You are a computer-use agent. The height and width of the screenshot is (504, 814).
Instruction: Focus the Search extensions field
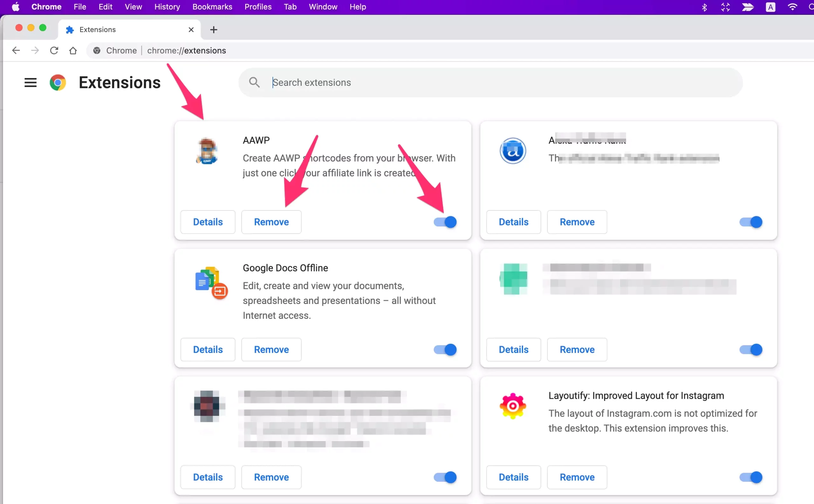490,82
